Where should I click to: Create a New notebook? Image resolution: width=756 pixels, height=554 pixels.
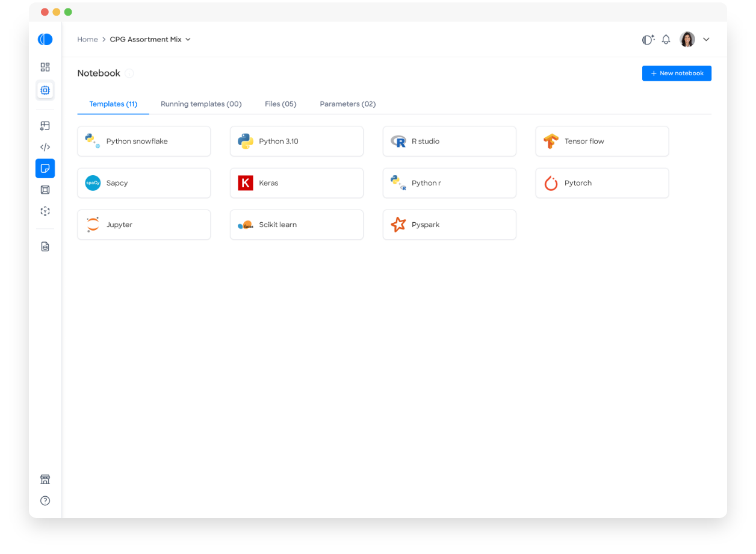tap(677, 73)
